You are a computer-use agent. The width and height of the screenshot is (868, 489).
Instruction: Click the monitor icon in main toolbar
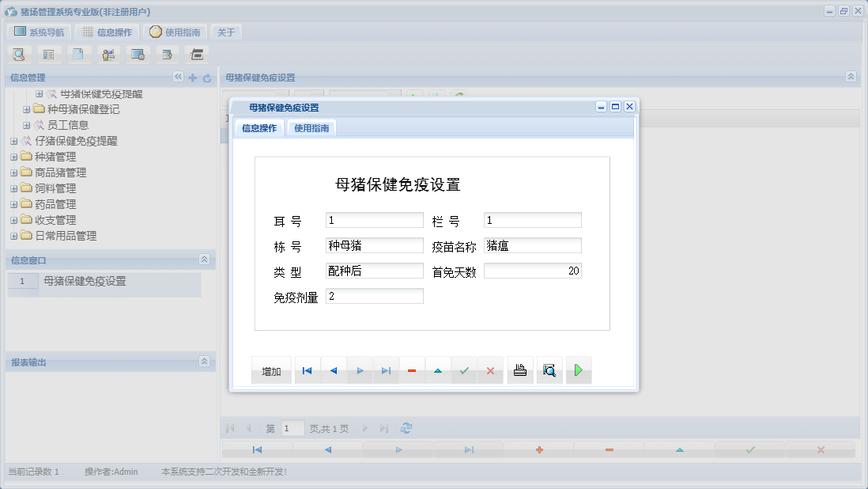(138, 55)
